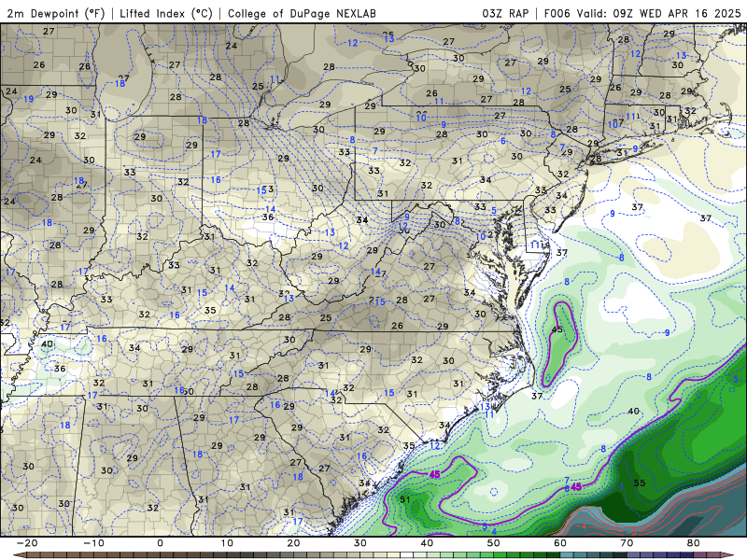Click the red 3 contour label at bottom
The height and width of the screenshot is (560, 747).
[x=634, y=531]
